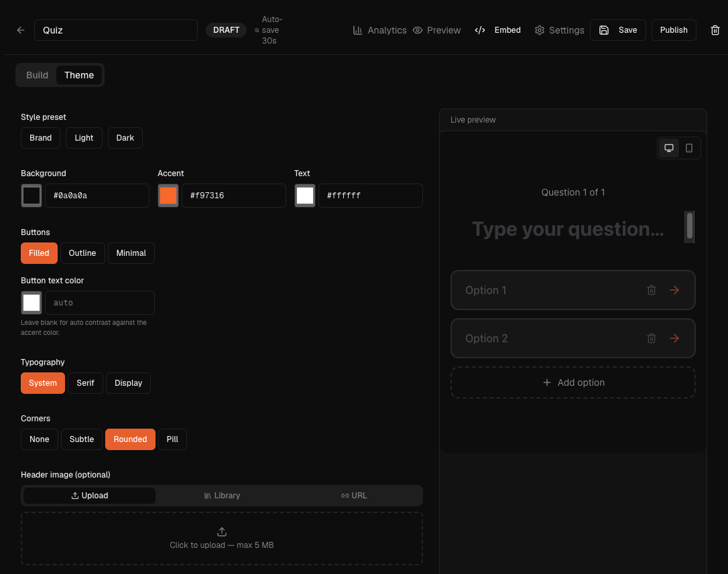Click the question field scrollbar
Image resolution: width=728 pixels, height=574 pixels.
[x=690, y=226]
